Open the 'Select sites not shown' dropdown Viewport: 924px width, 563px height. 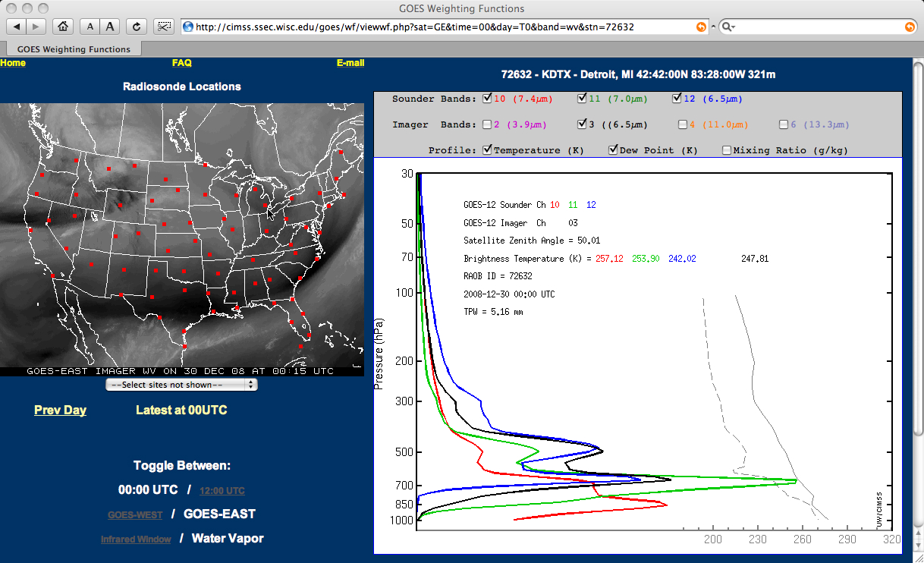(182, 385)
